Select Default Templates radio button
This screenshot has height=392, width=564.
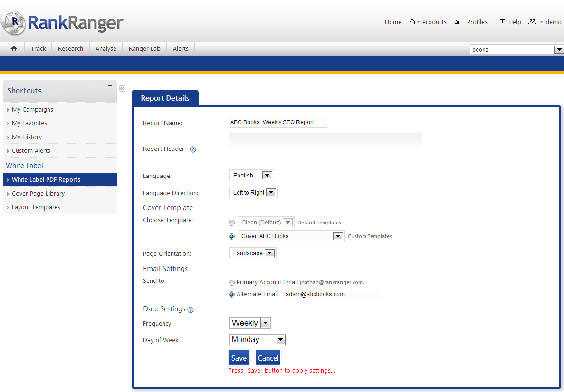pos(232,223)
